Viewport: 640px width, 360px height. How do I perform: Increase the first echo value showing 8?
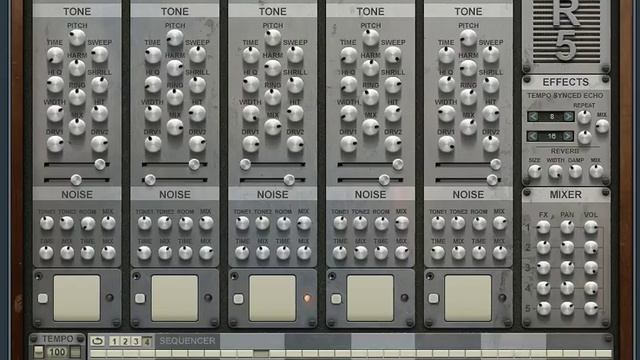click(x=568, y=116)
